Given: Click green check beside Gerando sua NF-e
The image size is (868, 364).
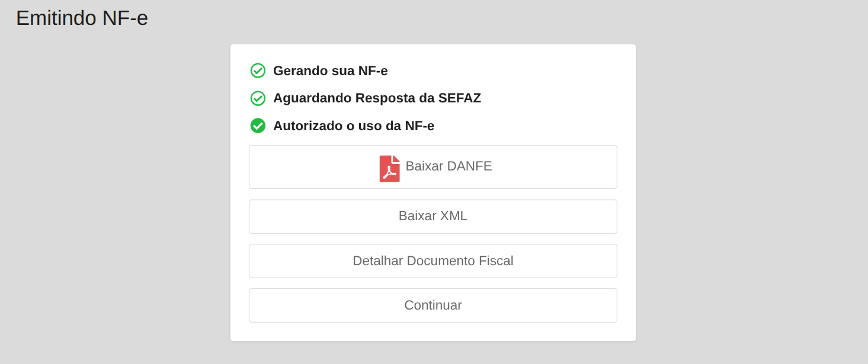Looking at the screenshot, I should click(x=258, y=71).
